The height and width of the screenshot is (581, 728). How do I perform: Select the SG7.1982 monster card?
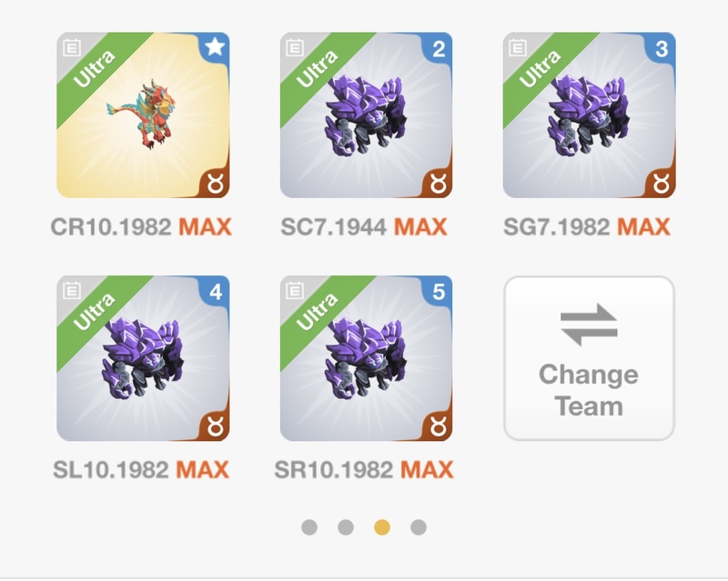(x=589, y=115)
